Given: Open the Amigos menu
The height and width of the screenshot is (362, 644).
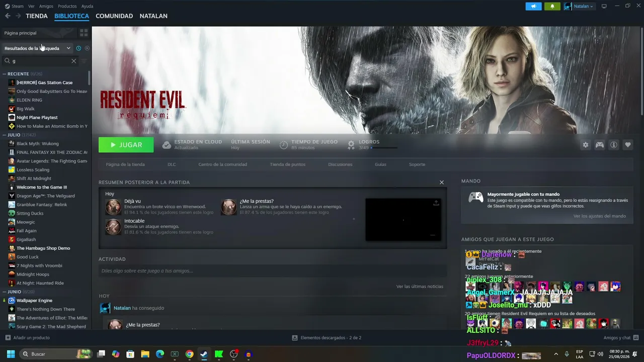Looking at the screenshot, I should [x=46, y=6].
